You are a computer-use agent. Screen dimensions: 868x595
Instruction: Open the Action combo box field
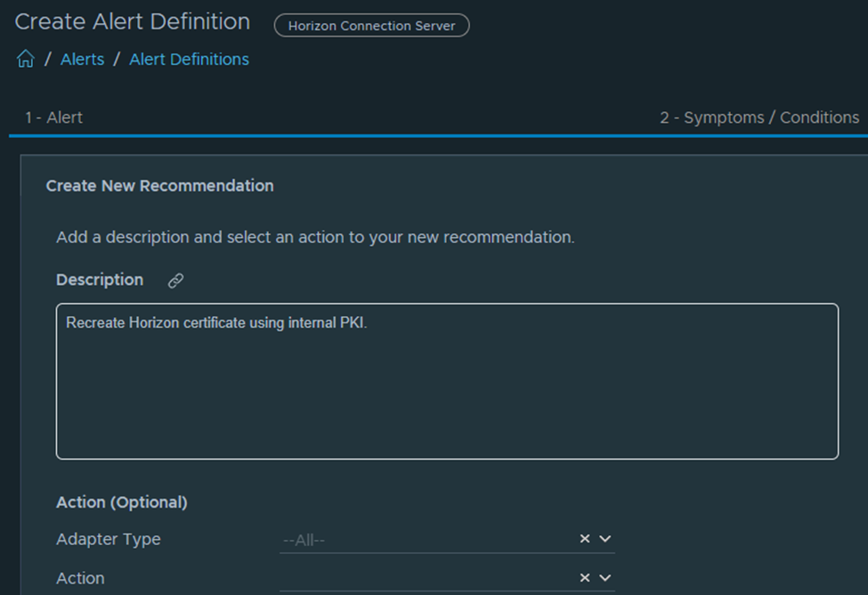click(x=447, y=578)
